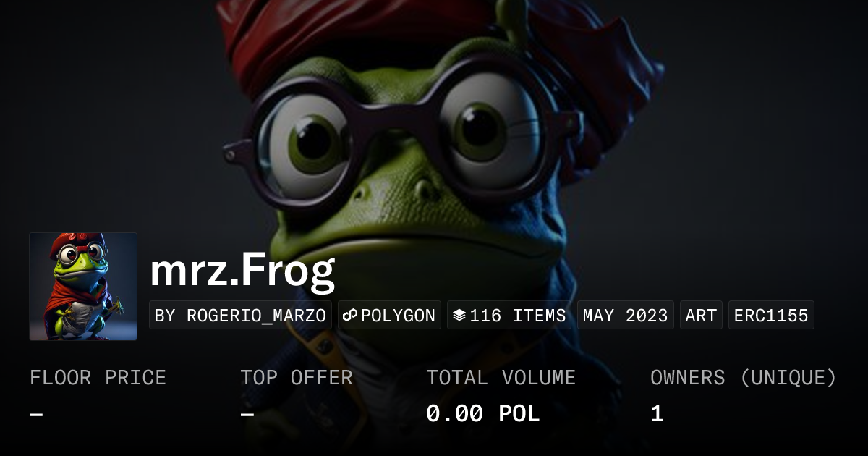This screenshot has width=868, height=456.
Task: Click the TOP OFFER stat label
Action: tap(297, 378)
